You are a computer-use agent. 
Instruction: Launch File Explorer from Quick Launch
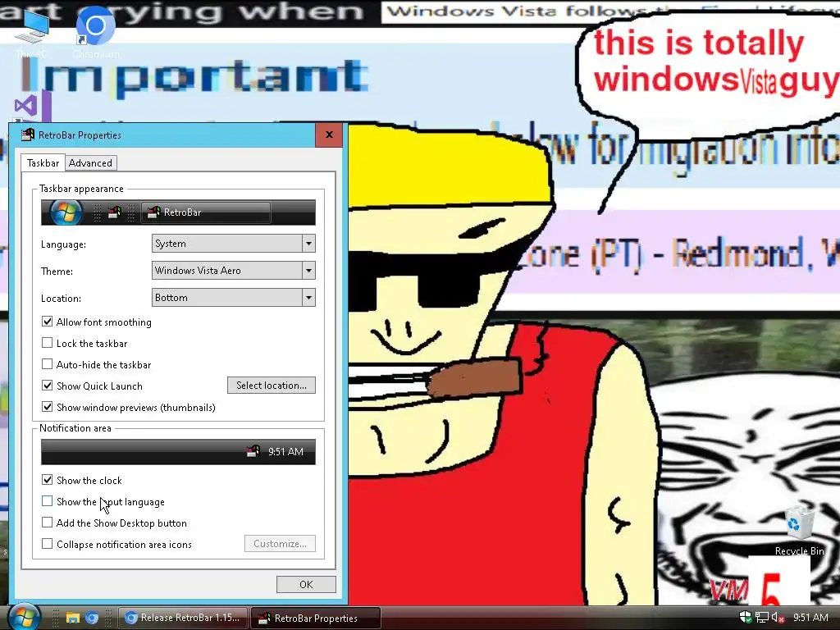click(72, 618)
